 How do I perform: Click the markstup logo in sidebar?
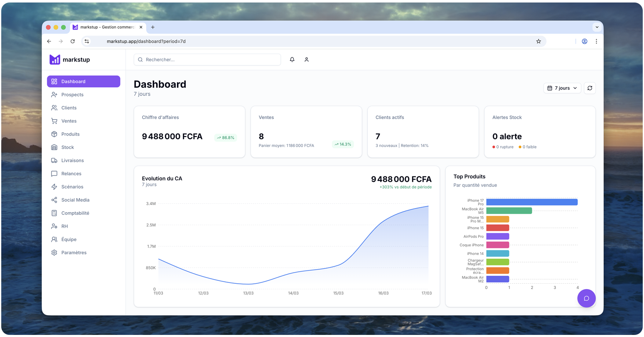click(69, 59)
